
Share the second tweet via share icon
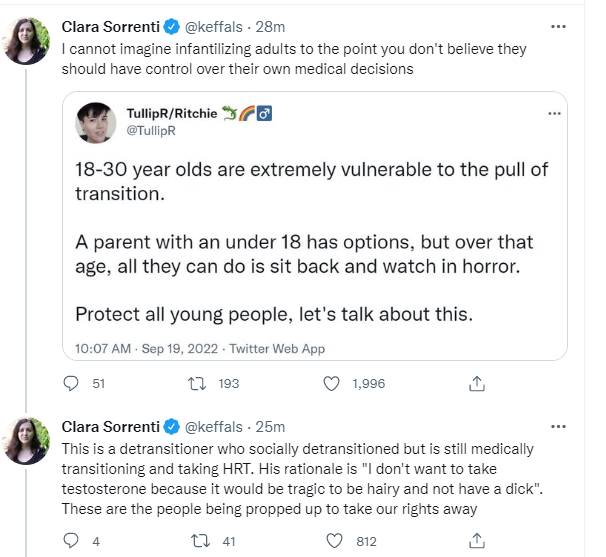click(477, 541)
